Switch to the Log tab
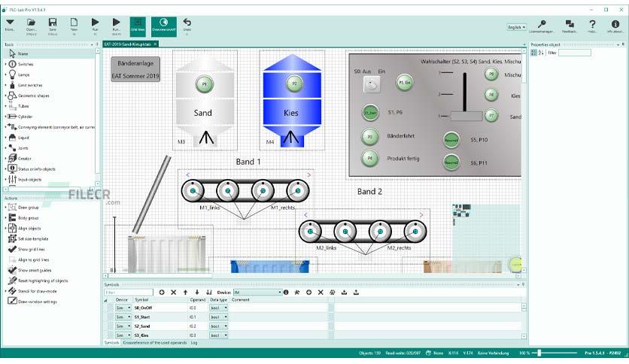629x364 pixels. click(194, 343)
